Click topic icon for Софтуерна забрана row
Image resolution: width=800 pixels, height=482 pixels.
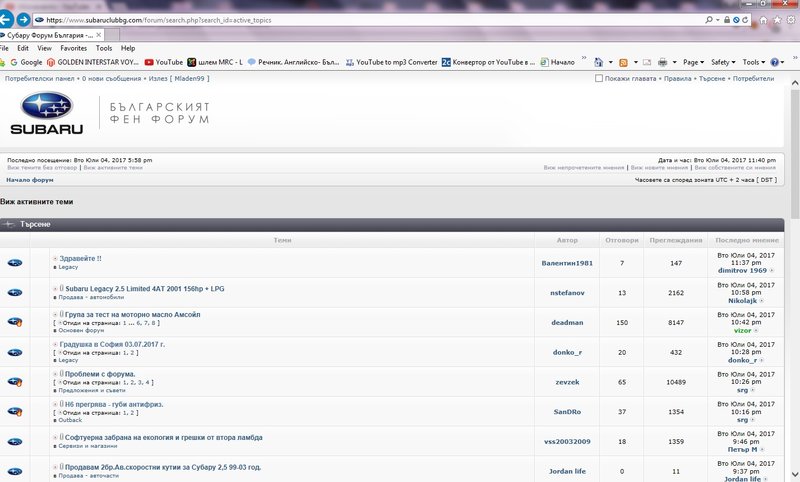click(x=15, y=442)
